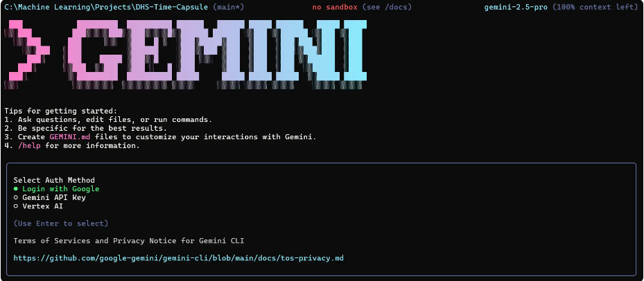Click the Select Auth Method heading

[54, 180]
